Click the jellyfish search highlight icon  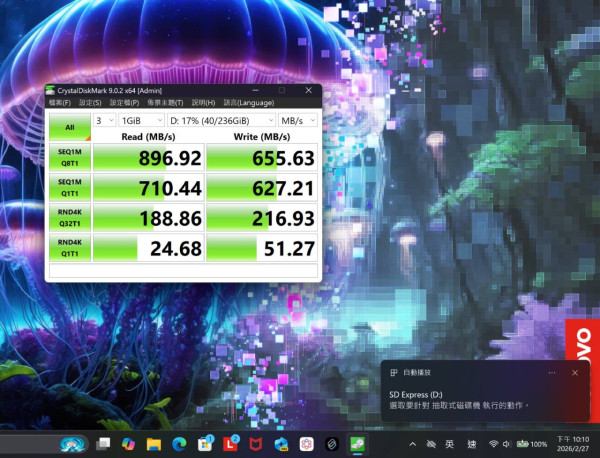(x=73, y=444)
